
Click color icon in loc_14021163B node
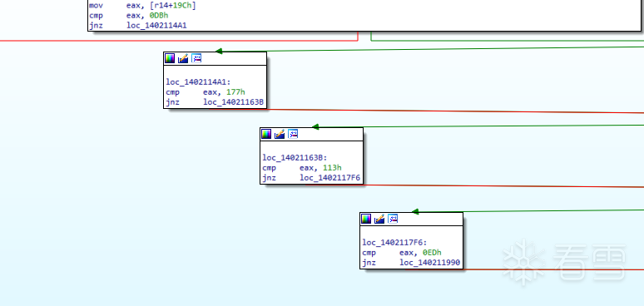tap(266, 134)
